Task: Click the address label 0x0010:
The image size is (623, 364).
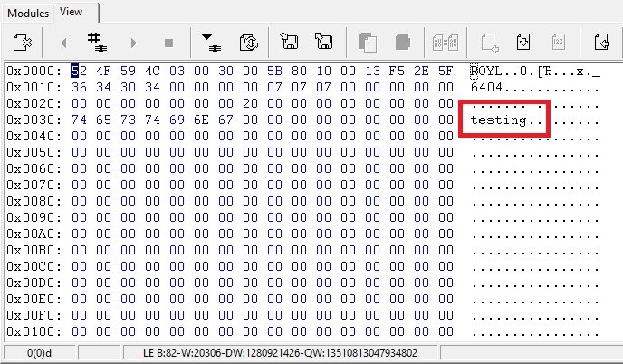Action: 34,88
